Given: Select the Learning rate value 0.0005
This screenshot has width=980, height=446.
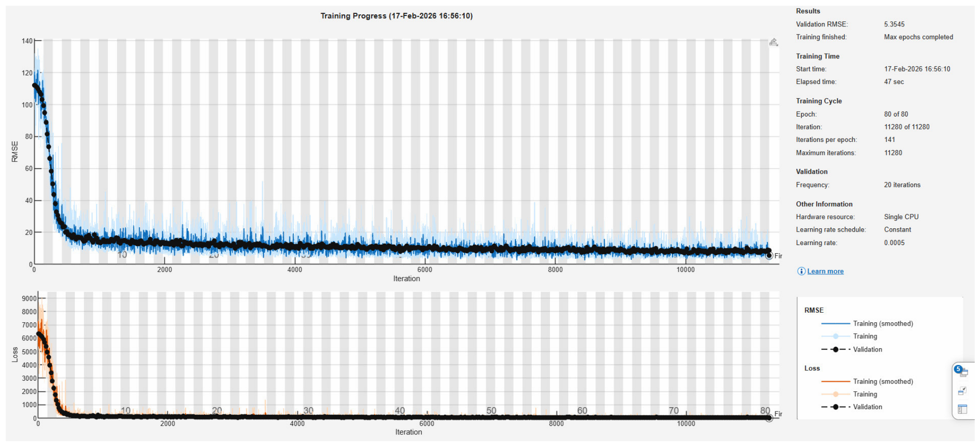Looking at the screenshot, I should 894,243.
